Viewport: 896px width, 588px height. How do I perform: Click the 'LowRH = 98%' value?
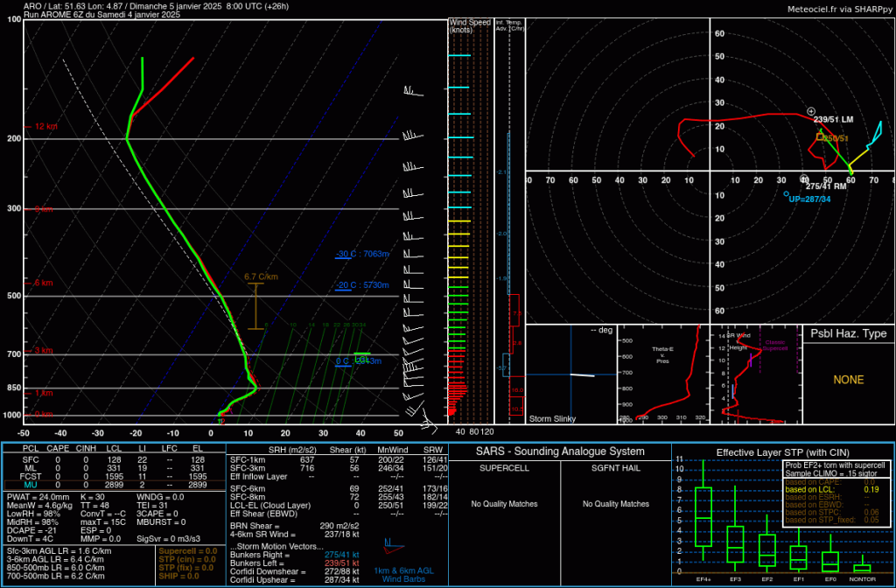point(34,514)
